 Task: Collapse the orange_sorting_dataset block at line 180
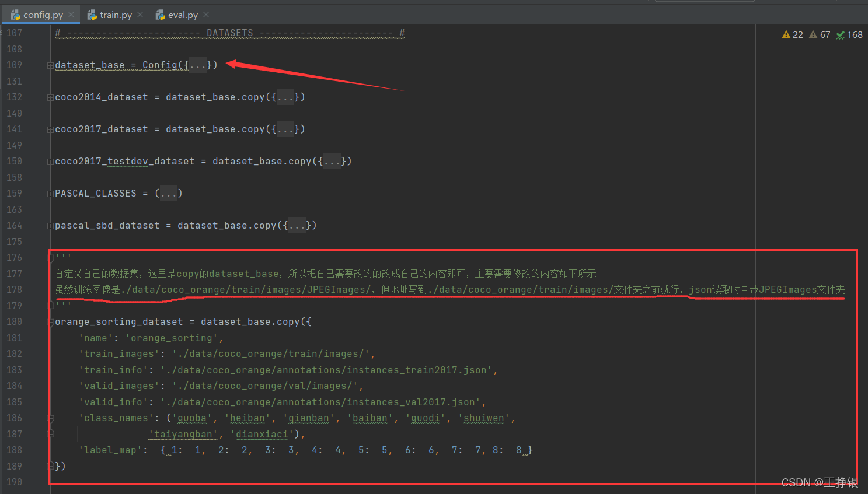[50, 322]
